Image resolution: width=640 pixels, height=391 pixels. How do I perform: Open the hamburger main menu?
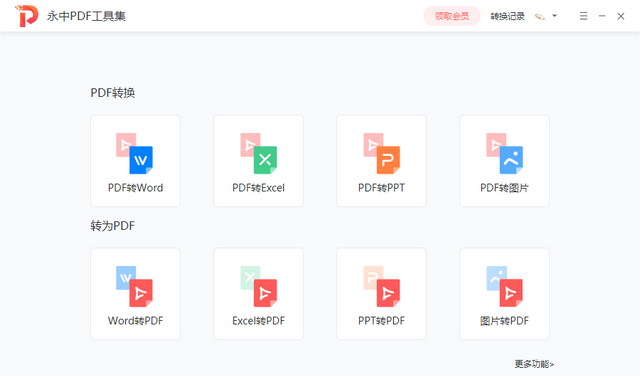tap(584, 16)
